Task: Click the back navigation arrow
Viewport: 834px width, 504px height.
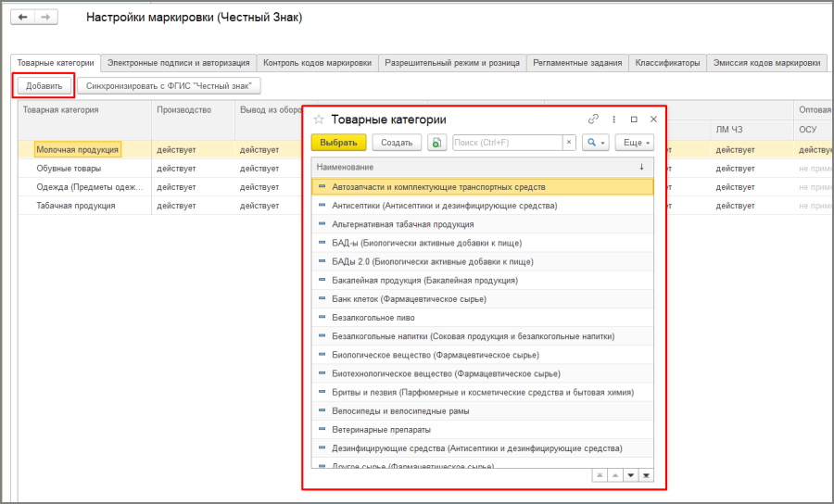Action: [x=22, y=18]
